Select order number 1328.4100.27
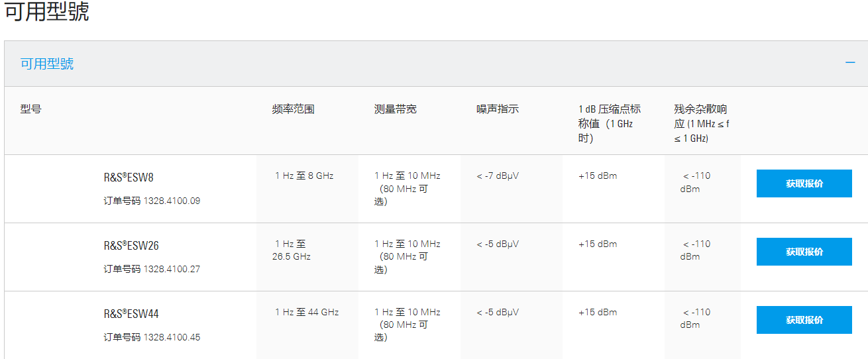 [x=172, y=269]
